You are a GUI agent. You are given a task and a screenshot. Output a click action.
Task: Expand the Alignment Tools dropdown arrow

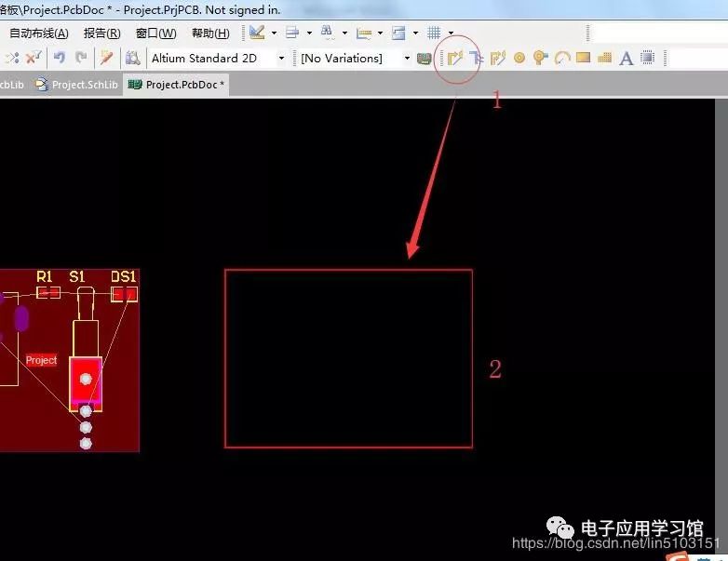tap(309, 33)
